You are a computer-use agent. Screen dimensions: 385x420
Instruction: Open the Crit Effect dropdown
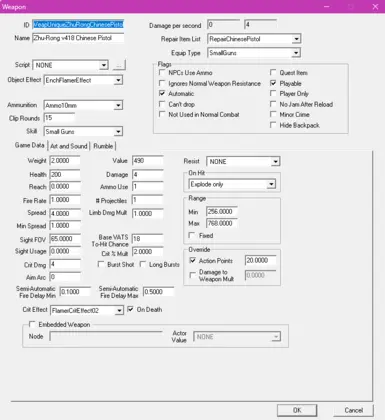(x=119, y=311)
